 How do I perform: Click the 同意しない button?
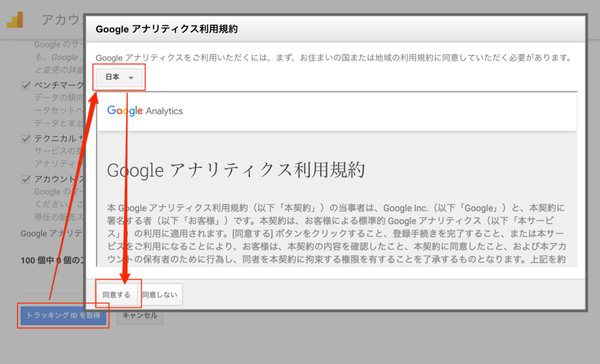coord(160,294)
